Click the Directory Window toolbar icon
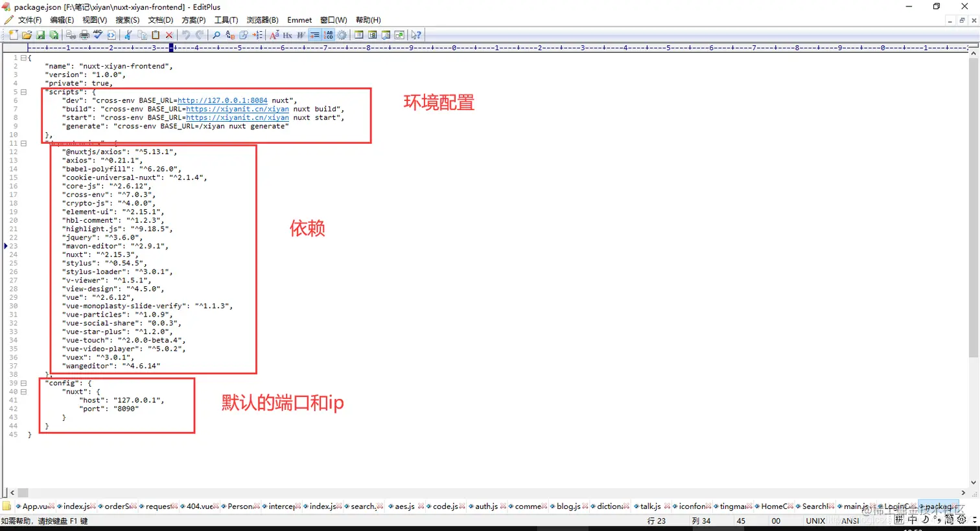 point(358,35)
